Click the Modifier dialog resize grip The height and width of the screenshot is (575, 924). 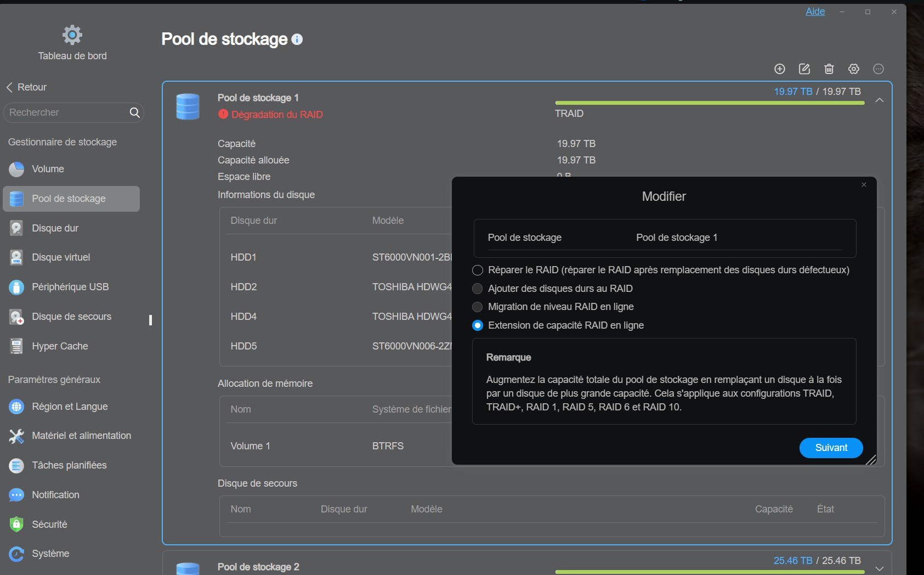(x=870, y=460)
